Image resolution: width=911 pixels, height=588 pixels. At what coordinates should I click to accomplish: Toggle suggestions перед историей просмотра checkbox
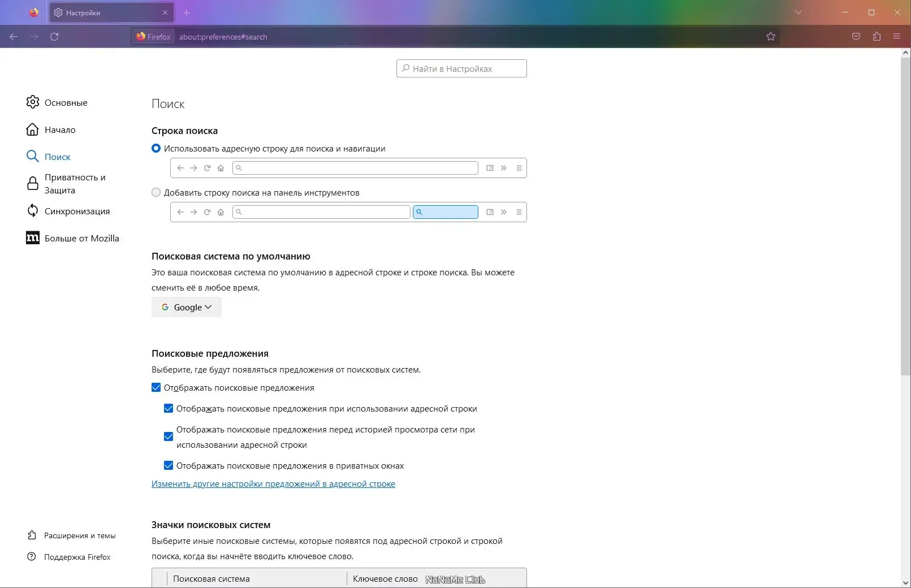point(169,436)
